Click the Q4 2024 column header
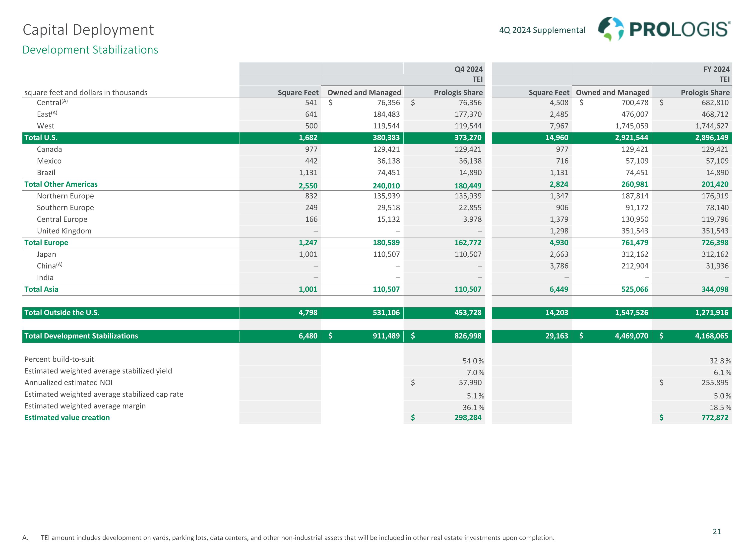The image size is (747, 560). [x=468, y=69]
